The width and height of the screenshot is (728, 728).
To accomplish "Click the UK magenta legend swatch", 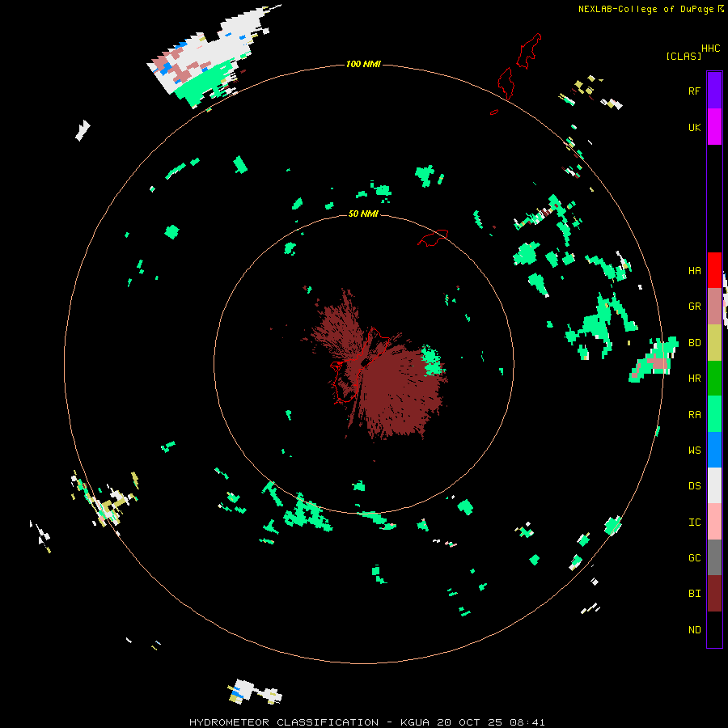I will [x=714, y=126].
